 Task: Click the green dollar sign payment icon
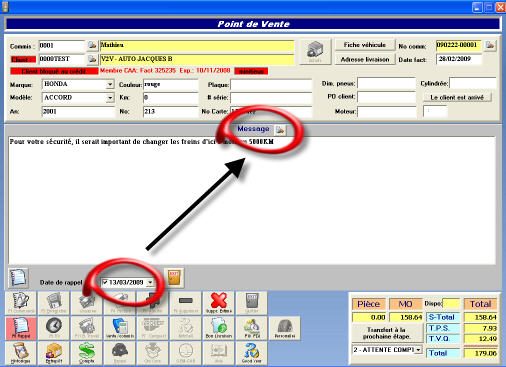tap(86, 353)
